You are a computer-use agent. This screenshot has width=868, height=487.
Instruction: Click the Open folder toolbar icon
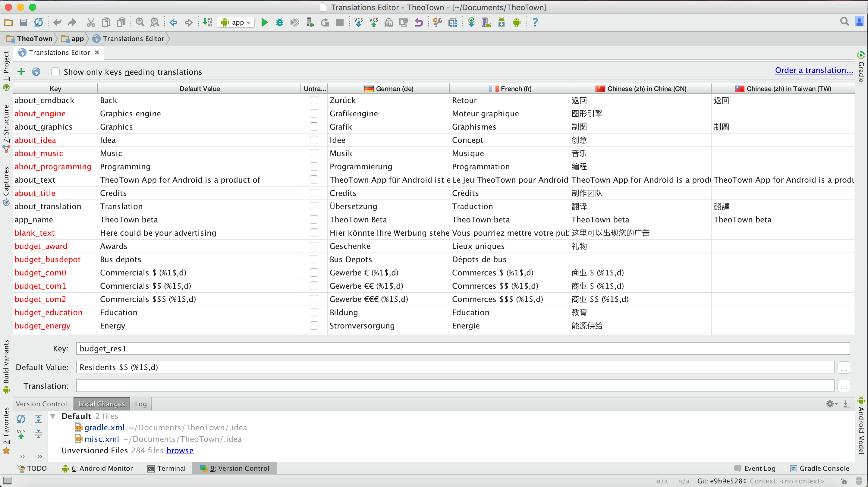8,23
